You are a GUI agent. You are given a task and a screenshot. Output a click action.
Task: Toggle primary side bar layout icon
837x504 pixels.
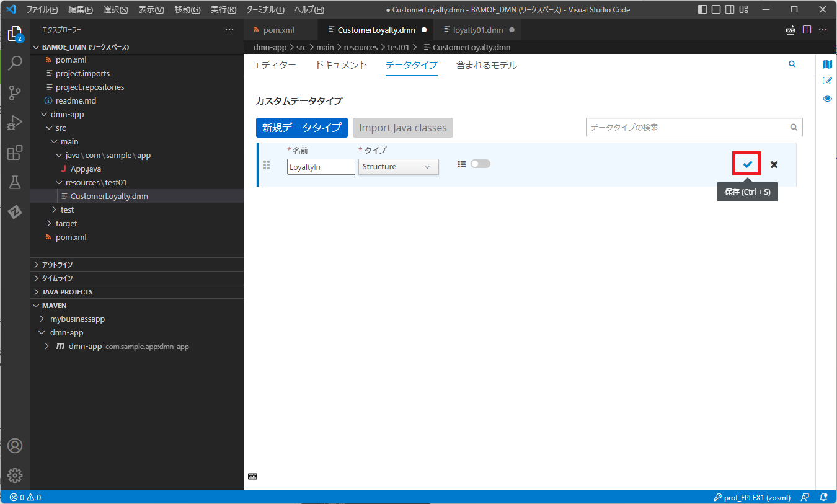tap(702, 9)
